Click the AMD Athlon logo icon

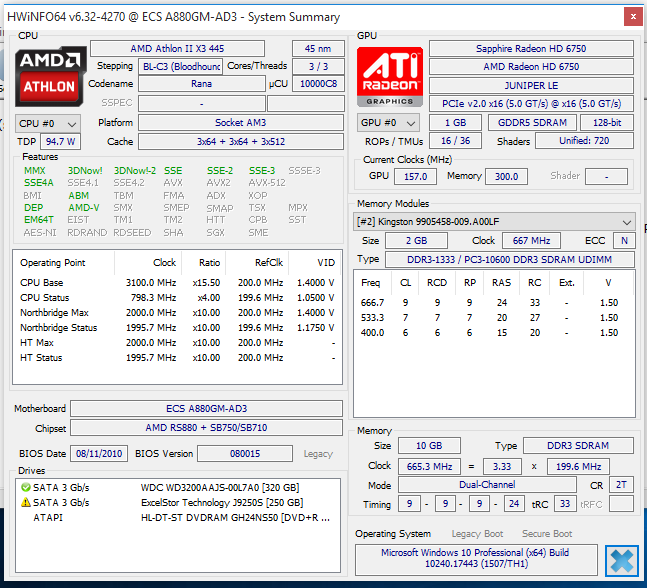click(x=50, y=76)
